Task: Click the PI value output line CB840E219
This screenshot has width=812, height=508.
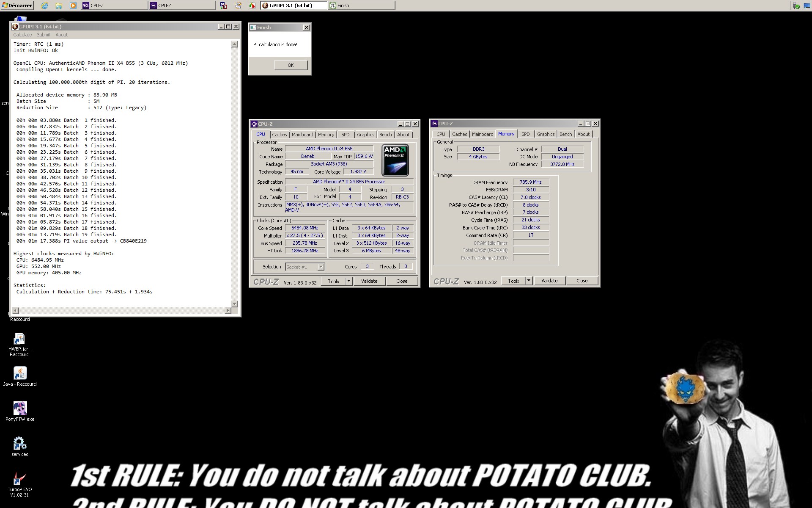Action: click(82, 241)
